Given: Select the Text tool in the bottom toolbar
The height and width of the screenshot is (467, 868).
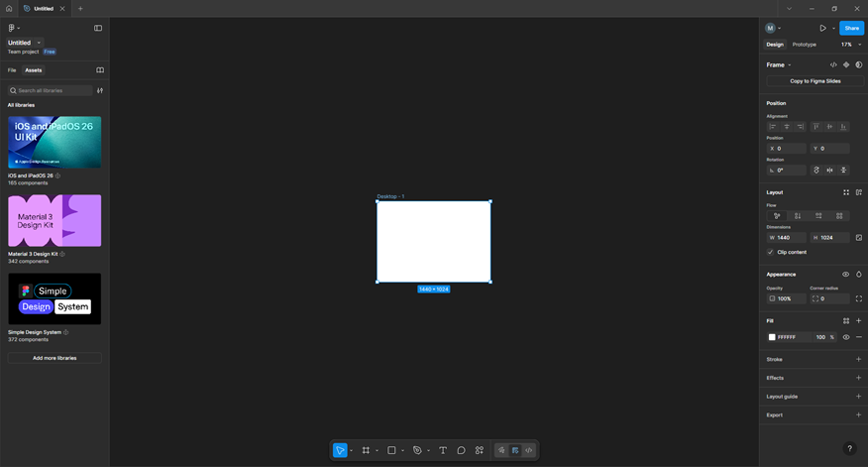Looking at the screenshot, I should (x=443, y=450).
